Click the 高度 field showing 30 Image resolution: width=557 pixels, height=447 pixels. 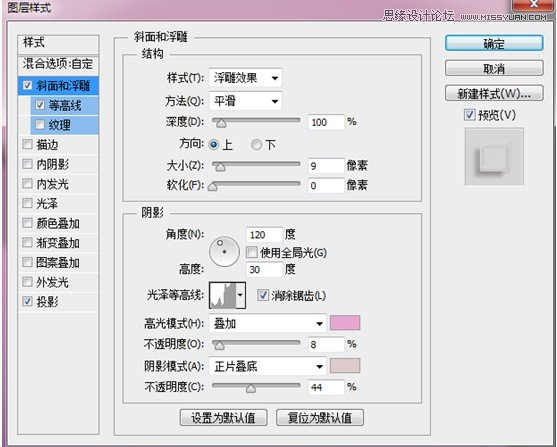pos(264,269)
